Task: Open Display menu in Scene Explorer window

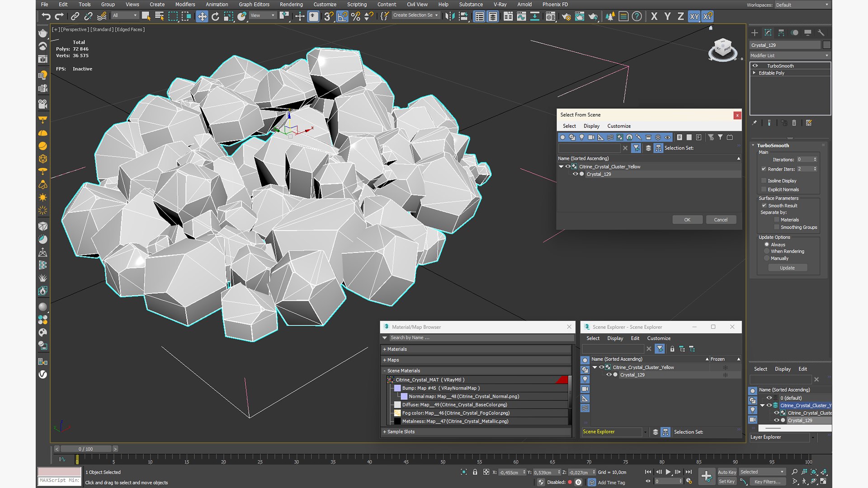Action: (615, 338)
